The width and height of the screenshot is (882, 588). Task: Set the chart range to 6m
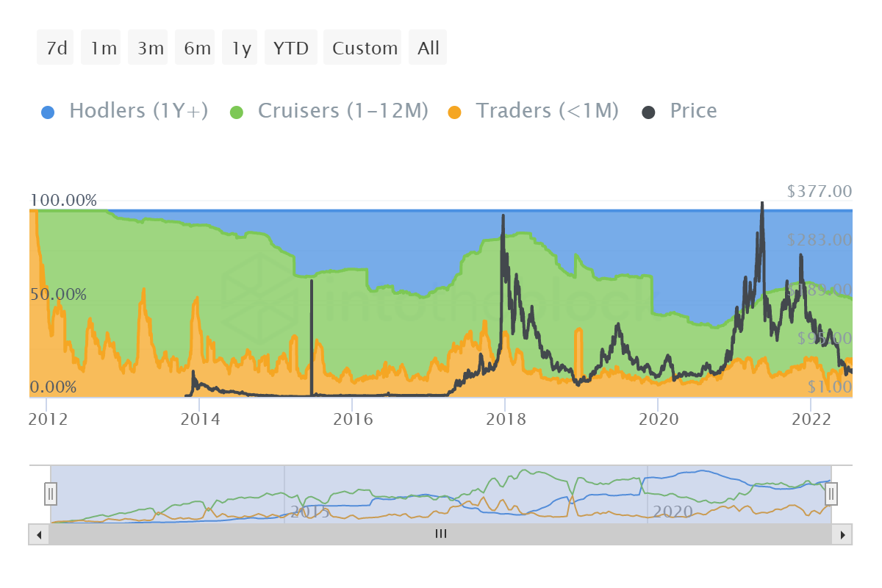[197, 49]
